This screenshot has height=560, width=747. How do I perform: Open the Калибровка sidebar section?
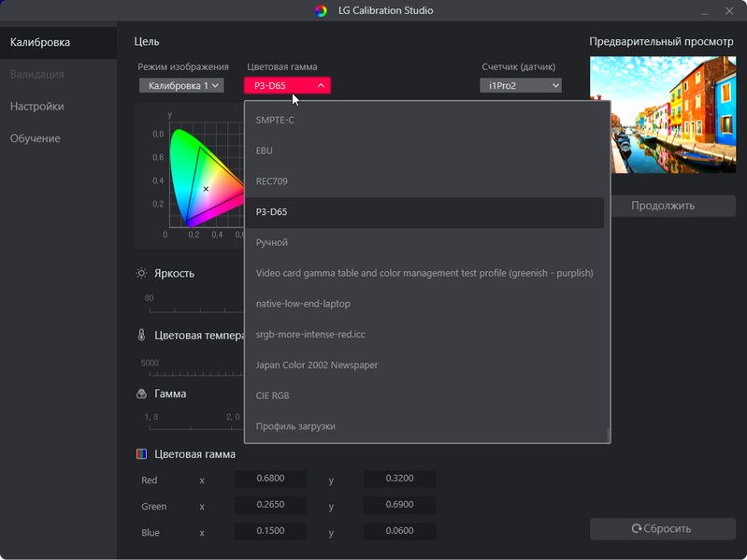click(58, 42)
